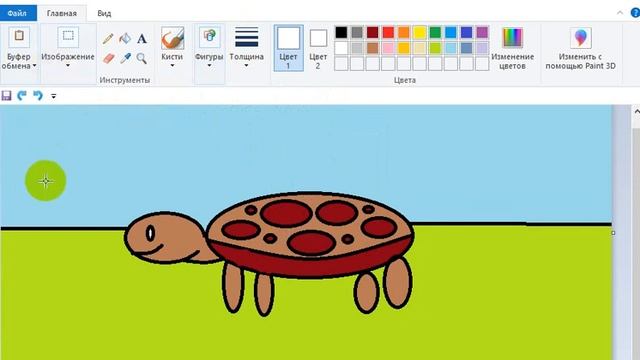Pick the blue-gray color swatch
Screen dimensions: 640x360
point(467,48)
